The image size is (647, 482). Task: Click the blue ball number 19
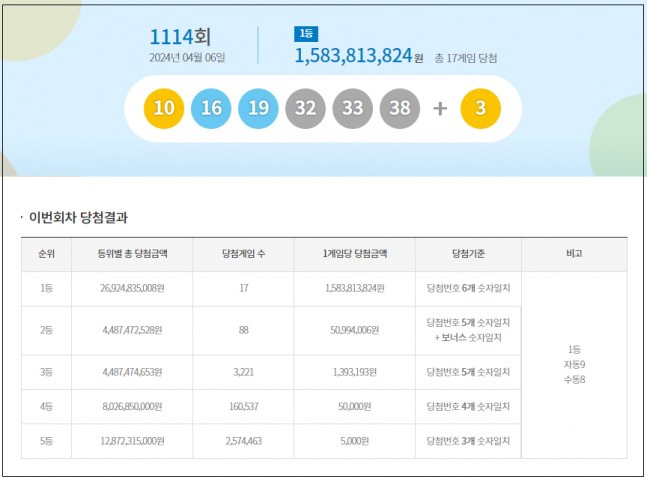258,109
